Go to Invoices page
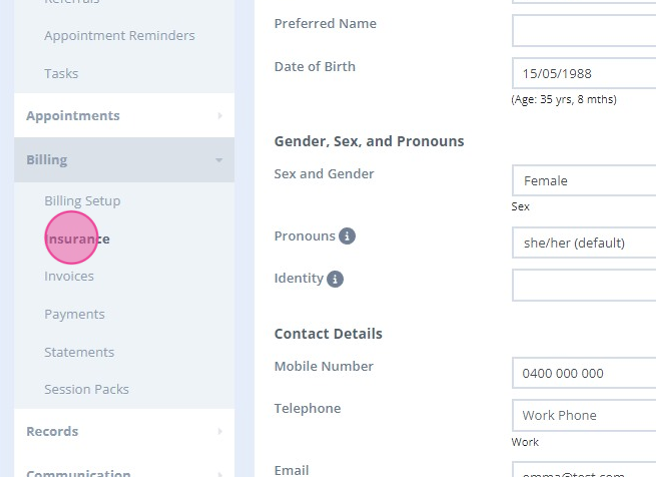Screen dimensions: 656x477 click(x=69, y=276)
